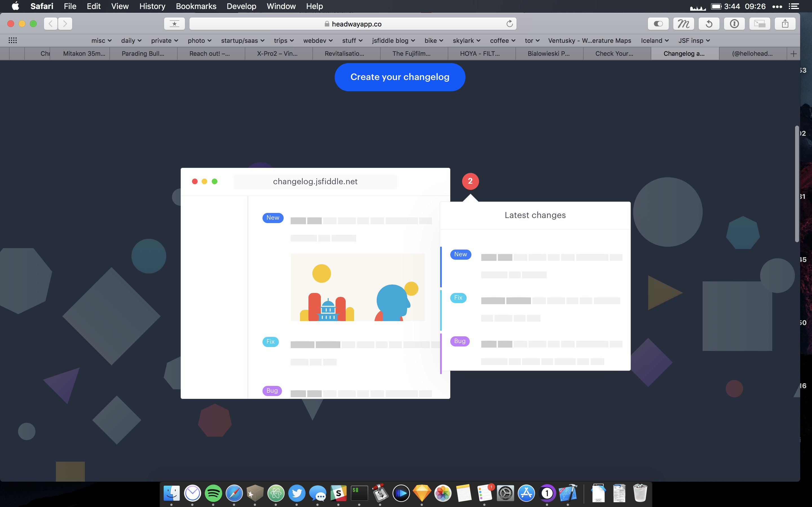Click the Safari reload page icon
Image resolution: width=812 pixels, height=507 pixels.
509,23
